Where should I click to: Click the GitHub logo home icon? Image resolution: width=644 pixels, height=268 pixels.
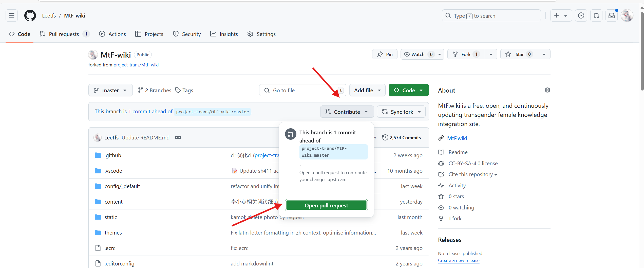click(30, 16)
